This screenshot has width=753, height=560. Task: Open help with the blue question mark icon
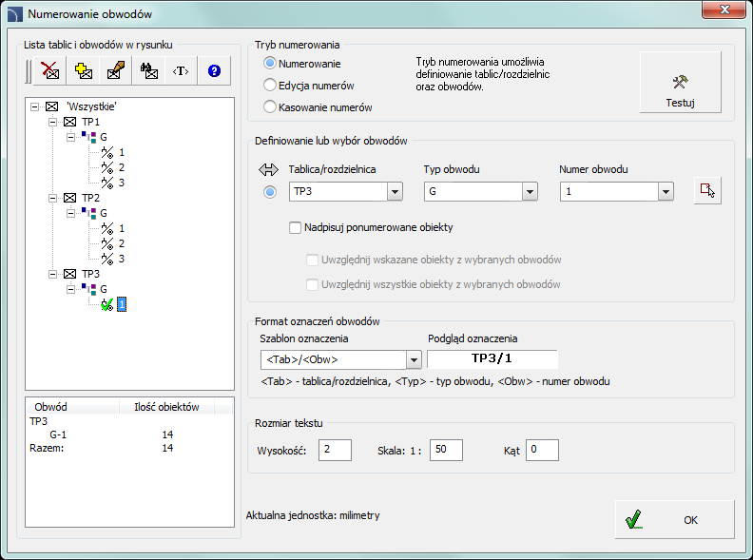point(214,71)
